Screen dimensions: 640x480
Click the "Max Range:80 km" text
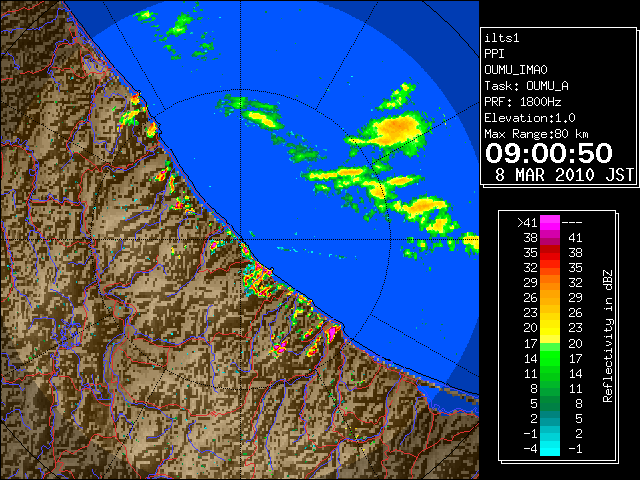click(536, 134)
